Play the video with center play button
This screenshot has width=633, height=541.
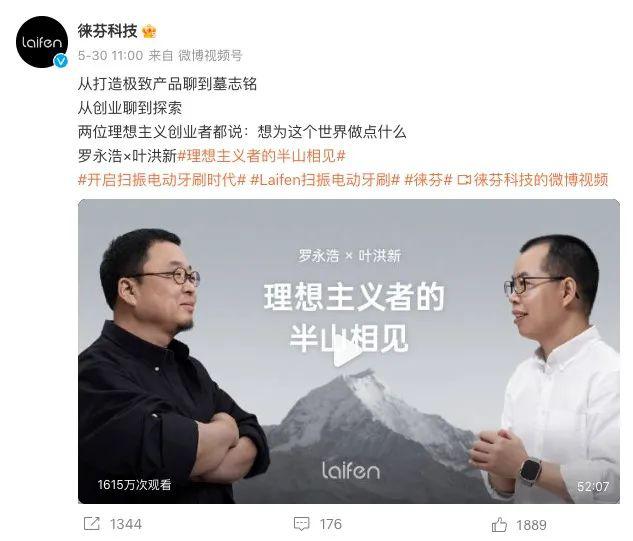(x=348, y=352)
